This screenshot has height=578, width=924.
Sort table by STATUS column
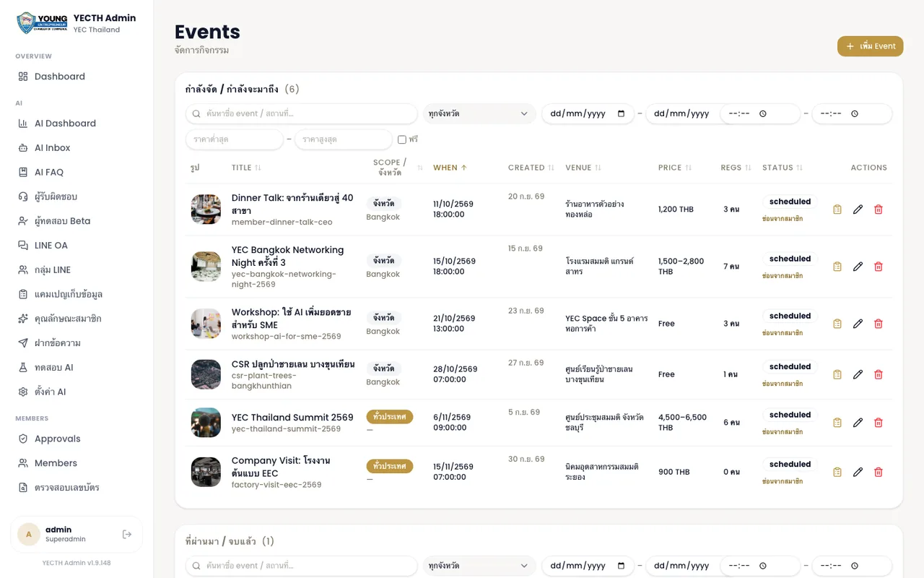[x=783, y=168]
